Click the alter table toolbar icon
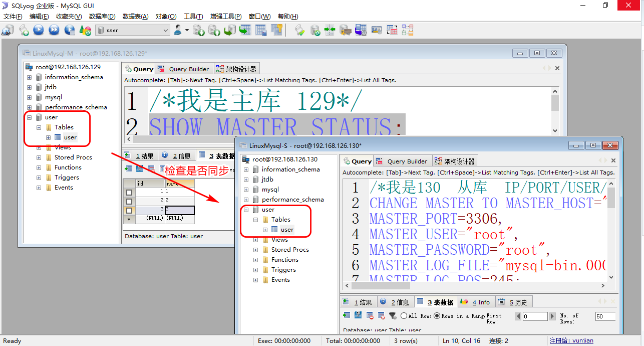This screenshot has width=644, height=346. coord(261,30)
